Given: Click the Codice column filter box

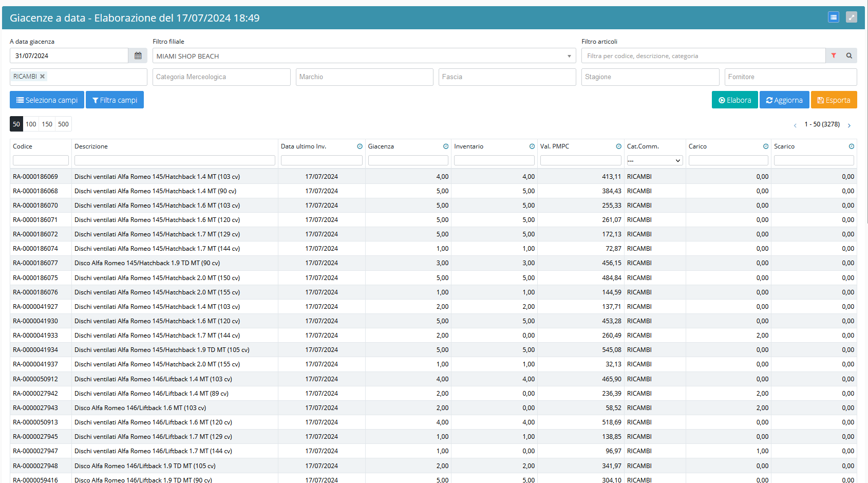Looking at the screenshot, I should click(41, 160).
